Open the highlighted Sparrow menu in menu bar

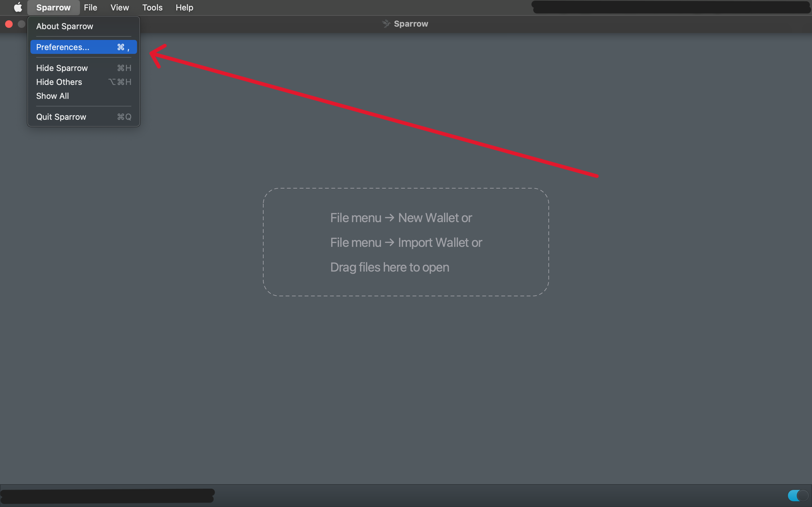click(x=53, y=7)
